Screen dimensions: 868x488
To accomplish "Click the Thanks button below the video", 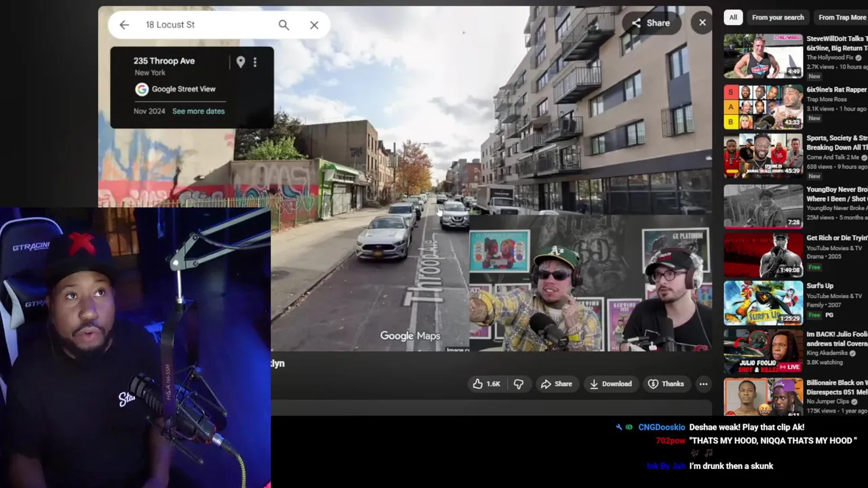I will (666, 384).
